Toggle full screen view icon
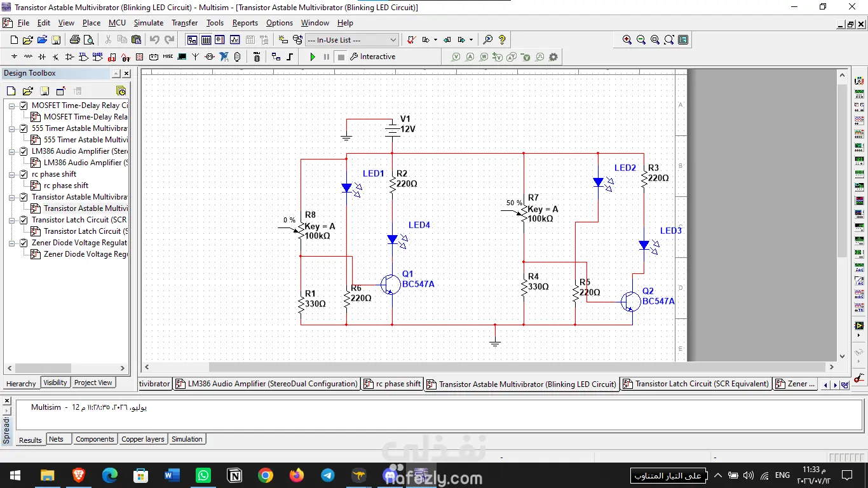 683,39
